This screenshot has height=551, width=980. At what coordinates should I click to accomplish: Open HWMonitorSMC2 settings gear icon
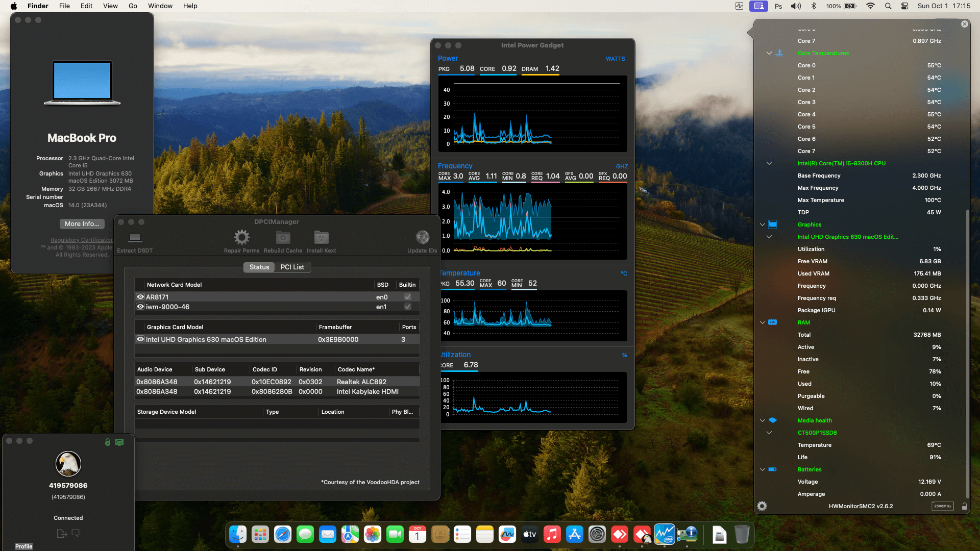coord(762,506)
